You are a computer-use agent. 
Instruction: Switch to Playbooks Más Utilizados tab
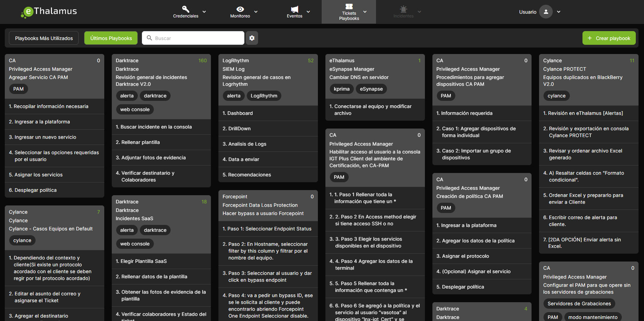coord(44,38)
